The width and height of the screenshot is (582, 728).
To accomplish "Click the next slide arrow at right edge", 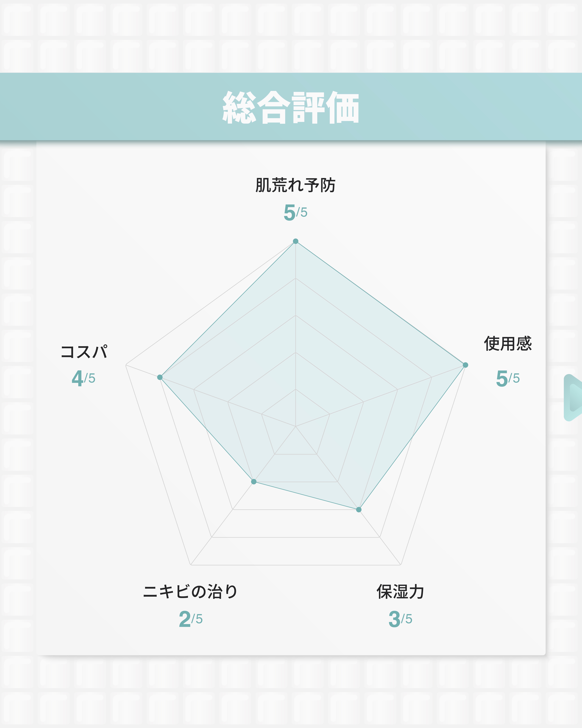I will 574,398.
